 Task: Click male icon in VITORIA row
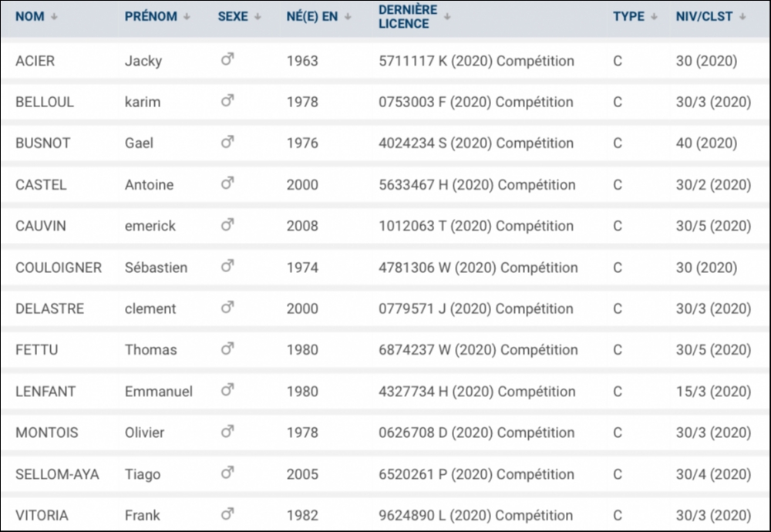tap(227, 513)
